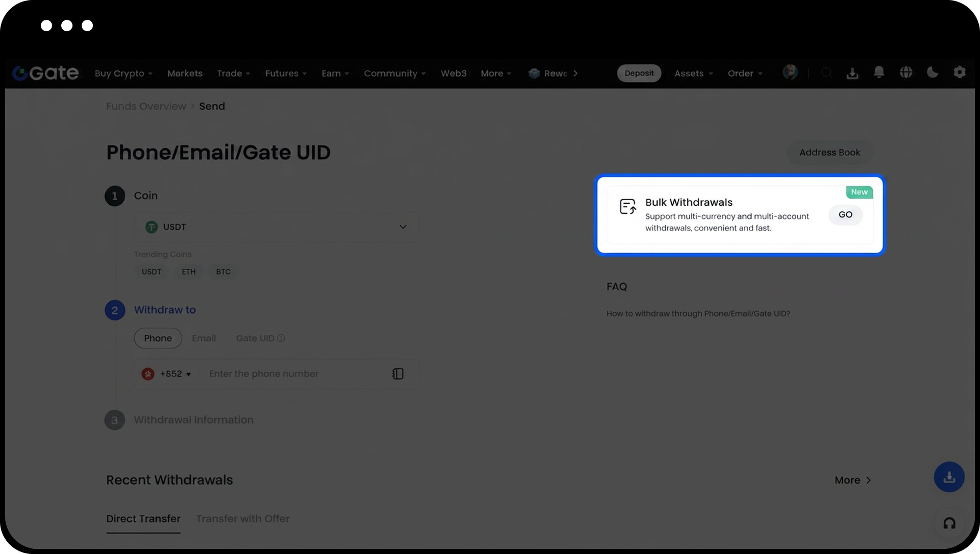Image resolution: width=980 pixels, height=554 pixels.
Task: Click the notification bell icon
Action: coord(879,73)
